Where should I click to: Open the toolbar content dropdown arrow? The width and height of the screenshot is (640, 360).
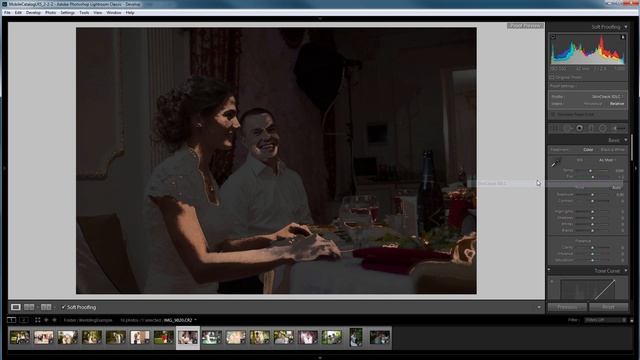pos(539,307)
